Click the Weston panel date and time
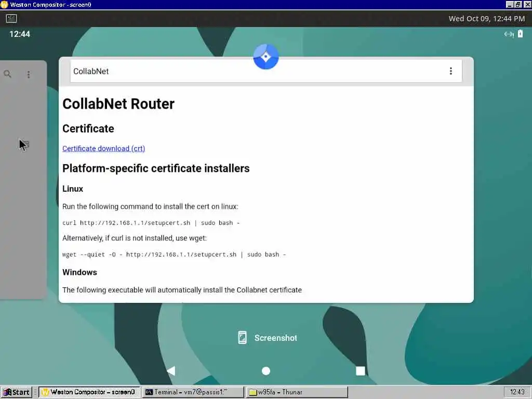This screenshot has width=532, height=399. 486,19
